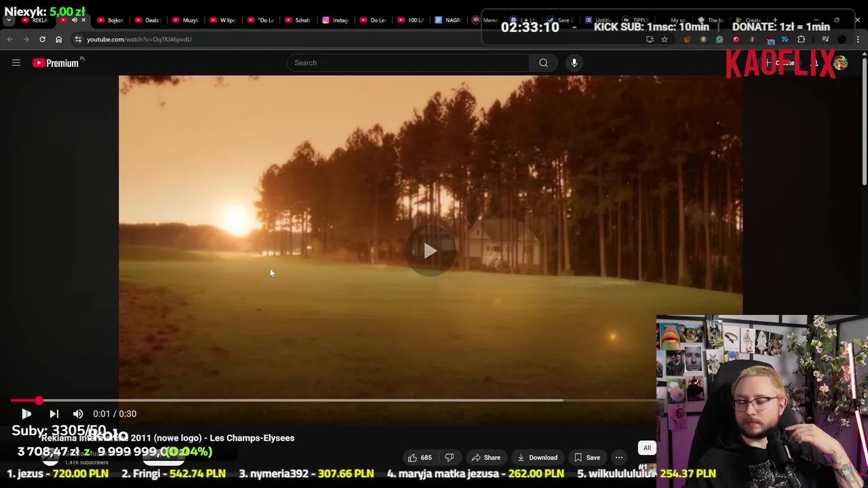
Task: Open the YouTube hamburger guide menu
Action: tap(16, 63)
